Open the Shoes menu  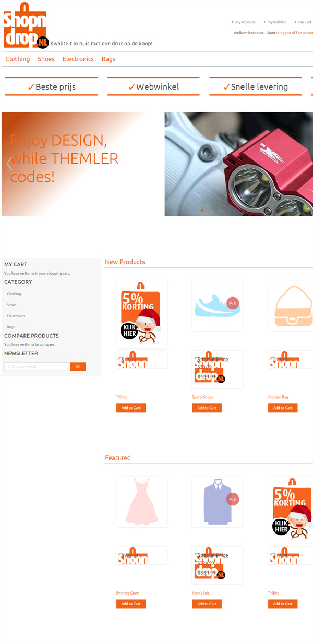pos(46,59)
